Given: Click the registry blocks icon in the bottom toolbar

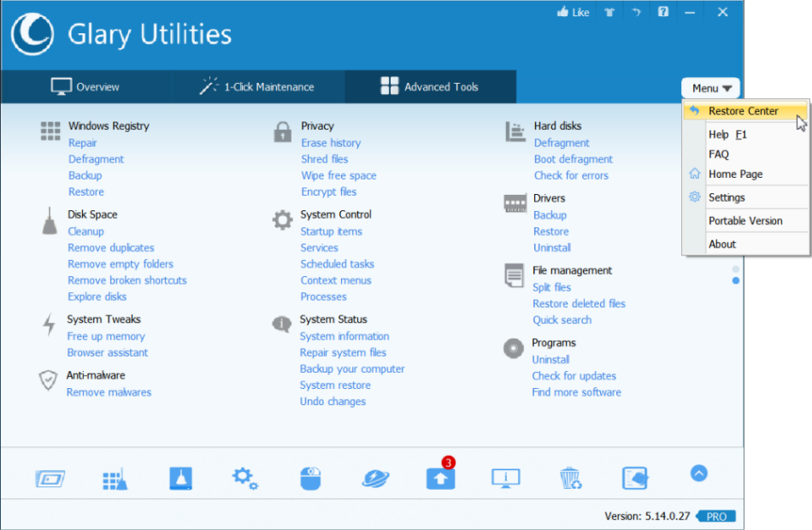Looking at the screenshot, I should (x=115, y=479).
